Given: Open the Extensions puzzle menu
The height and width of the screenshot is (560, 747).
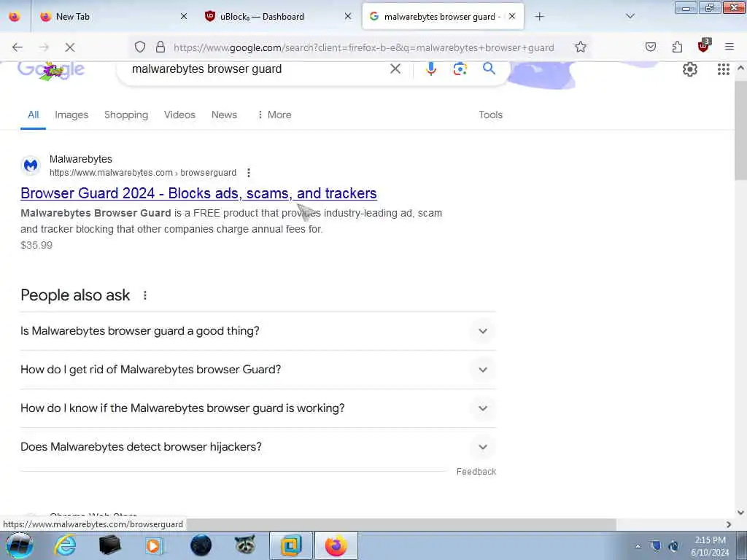Looking at the screenshot, I should [677, 47].
